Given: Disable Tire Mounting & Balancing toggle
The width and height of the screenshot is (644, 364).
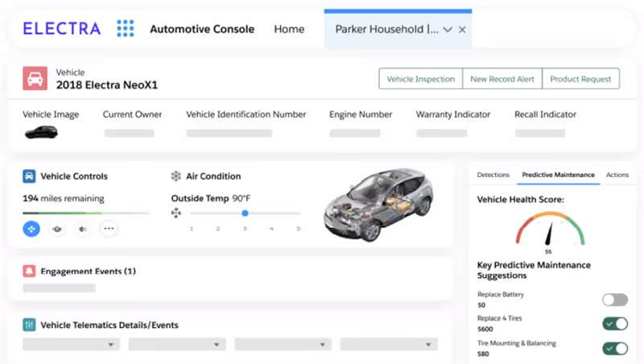Looking at the screenshot, I should coord(615,349).
